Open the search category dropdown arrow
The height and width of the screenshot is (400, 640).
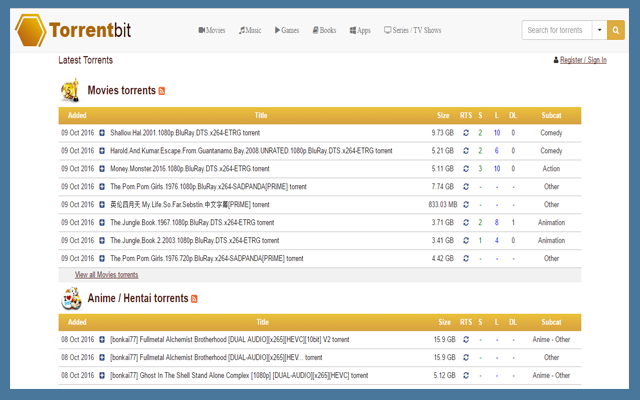pyautogui.click(x=599, y=30)
